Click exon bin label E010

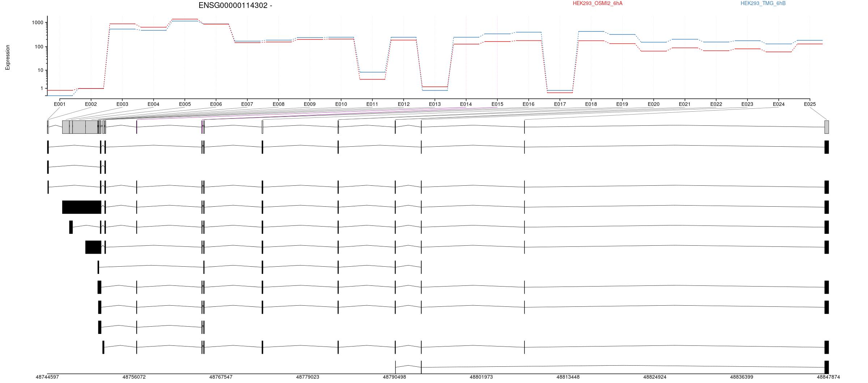[341, 104]
